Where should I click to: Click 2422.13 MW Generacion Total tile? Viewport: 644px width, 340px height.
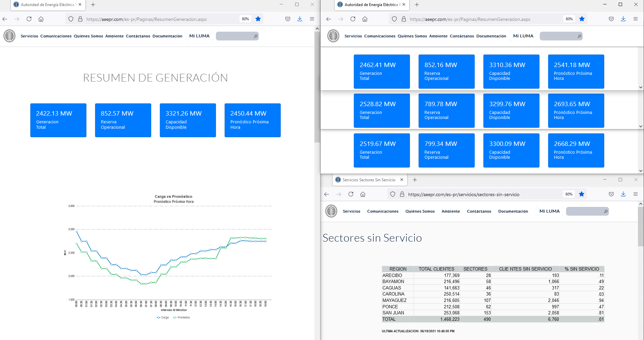tap(58, 120)
